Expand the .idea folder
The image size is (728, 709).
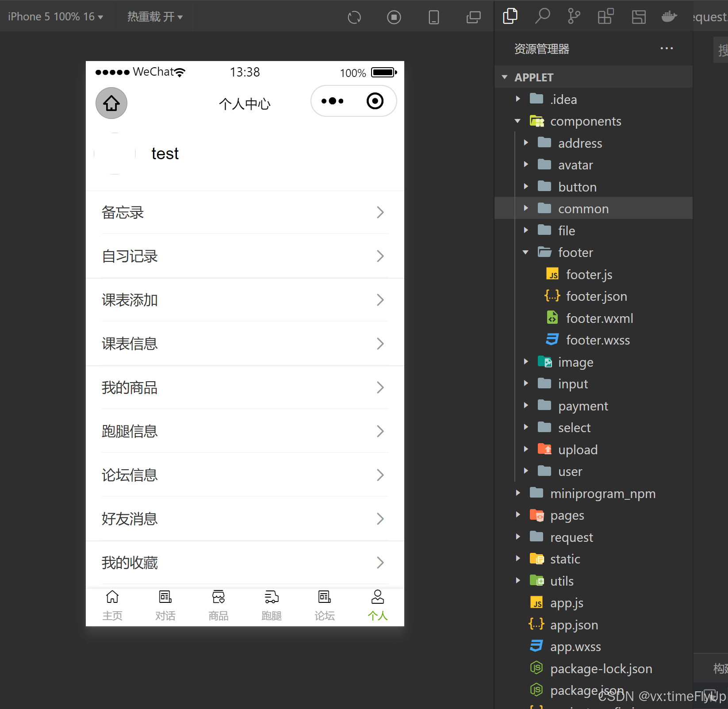coord(594,99)
